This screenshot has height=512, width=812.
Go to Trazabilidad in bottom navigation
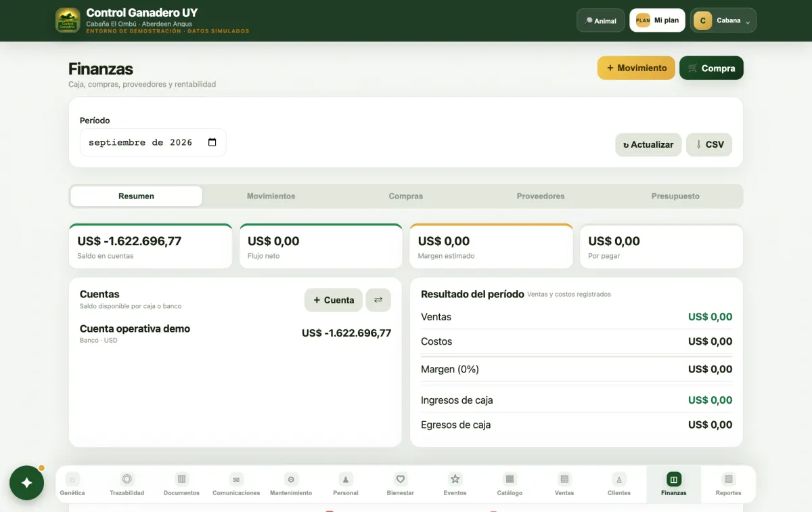[127, 484]
